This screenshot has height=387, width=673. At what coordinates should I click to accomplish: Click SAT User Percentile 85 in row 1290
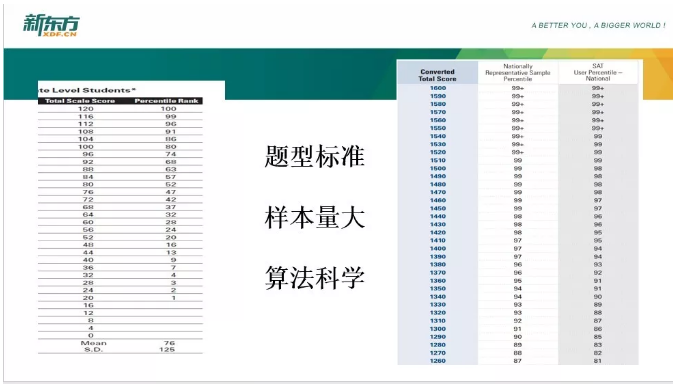click(598, 337)
